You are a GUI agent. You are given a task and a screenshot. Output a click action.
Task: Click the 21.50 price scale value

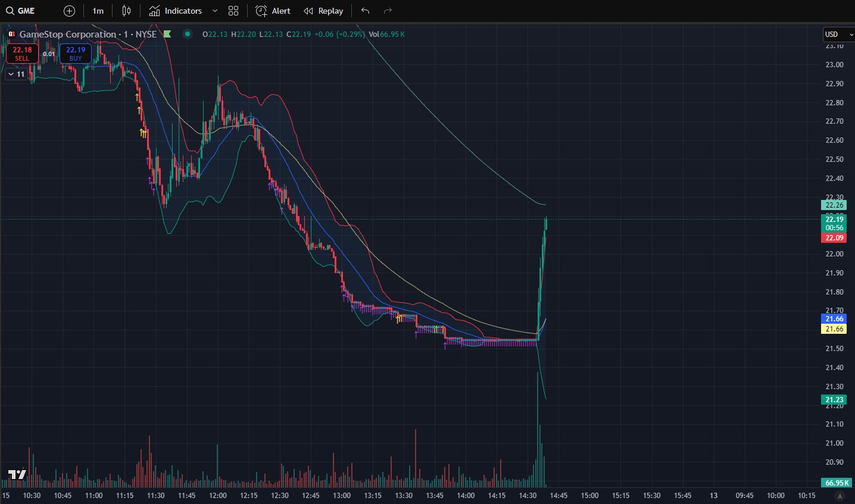click(x=834, y=349)
